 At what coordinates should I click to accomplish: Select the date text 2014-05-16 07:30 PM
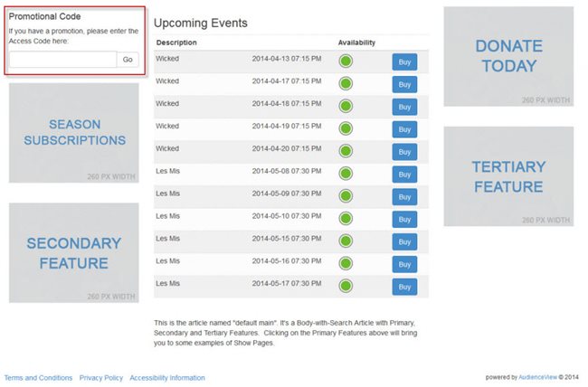[x=287, y=261]
